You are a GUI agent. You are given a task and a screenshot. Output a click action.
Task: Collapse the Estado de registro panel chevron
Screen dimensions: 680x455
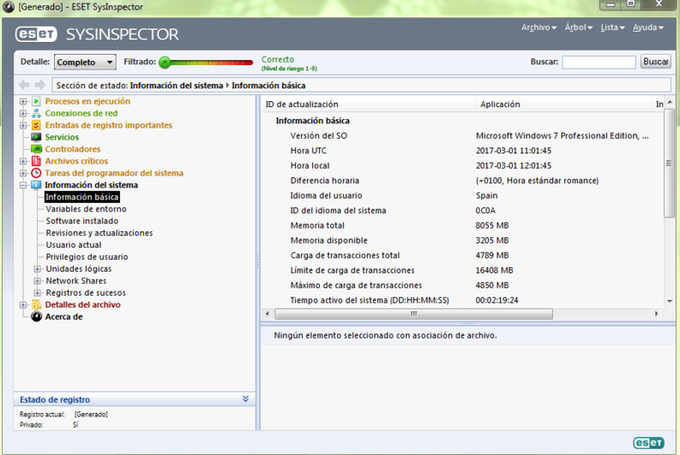click(245, 399)
